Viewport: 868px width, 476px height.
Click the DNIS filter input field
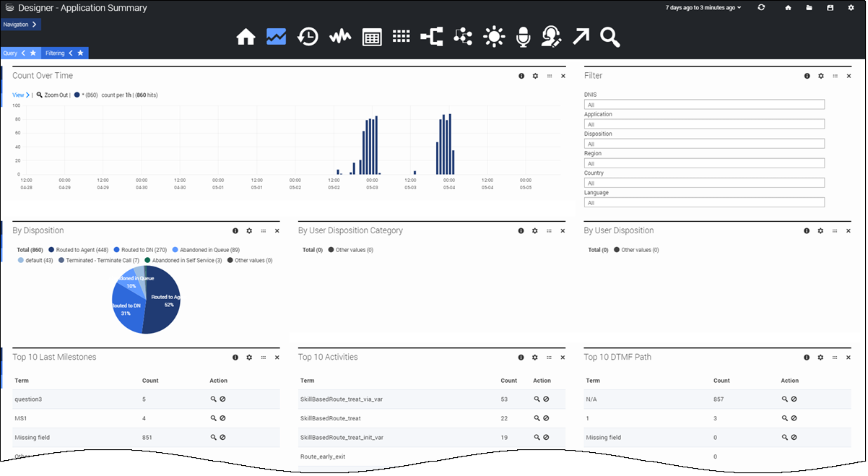tap(703, 105)
